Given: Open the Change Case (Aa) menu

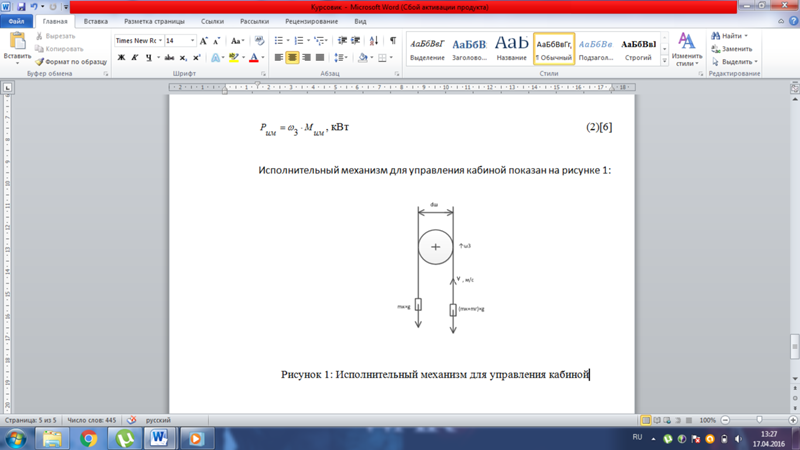Looking at the screenshot, I should click(237, 41).
